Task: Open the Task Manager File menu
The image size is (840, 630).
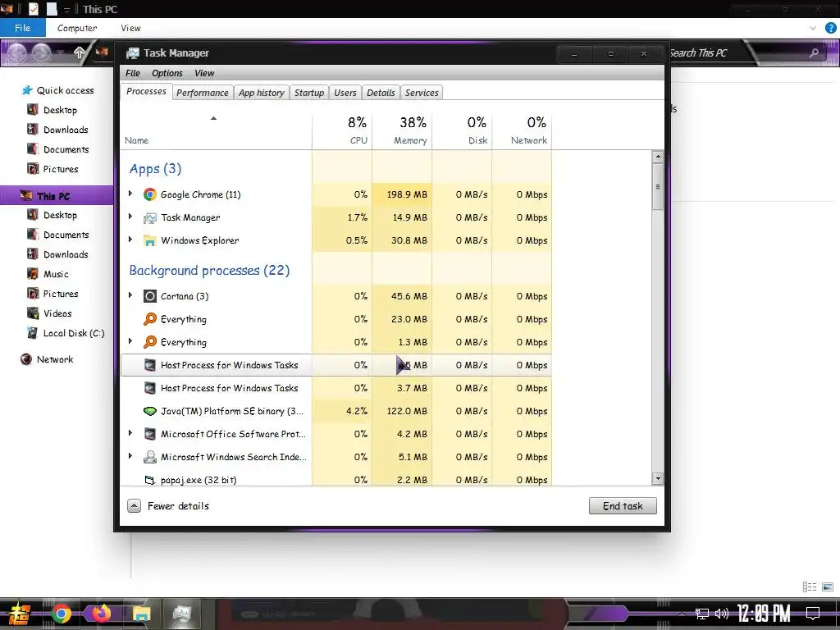Action: [133, 73]
